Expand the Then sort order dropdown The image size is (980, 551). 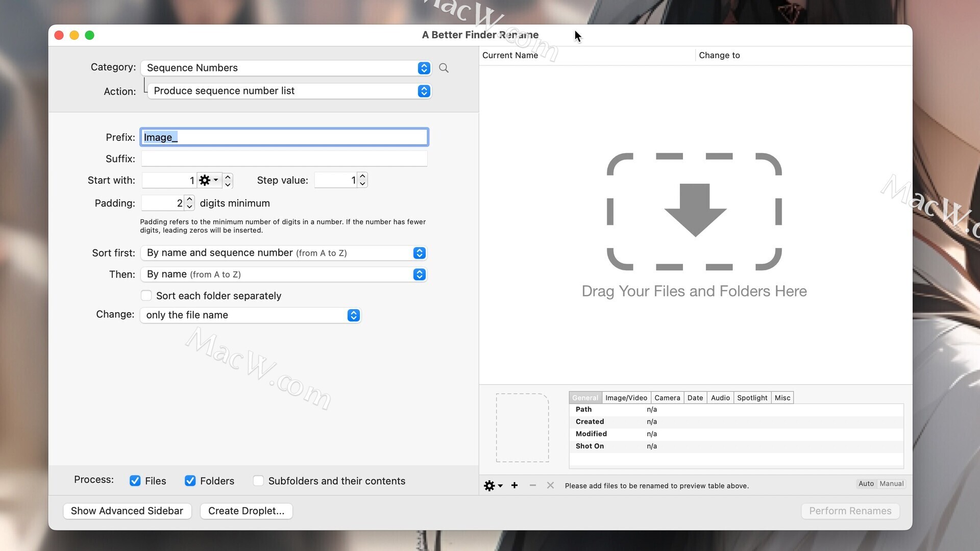pos(420,274)
